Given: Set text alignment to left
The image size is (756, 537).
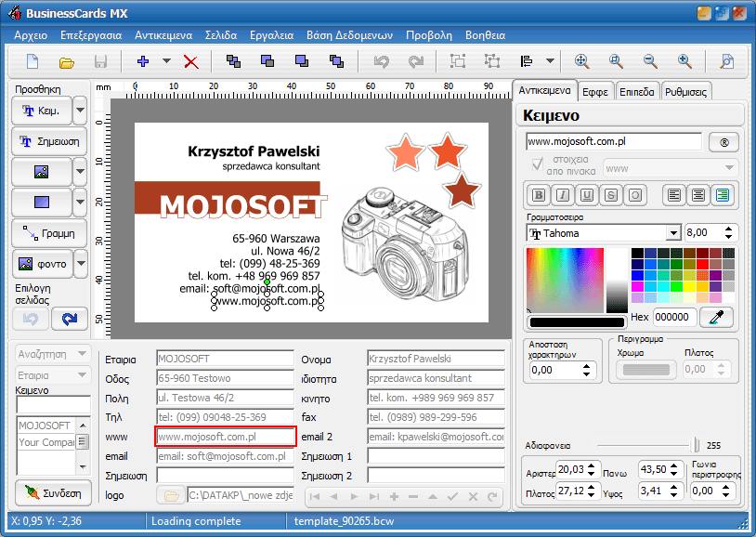Looking at the screenshot, I should click(x=674, y=195).
